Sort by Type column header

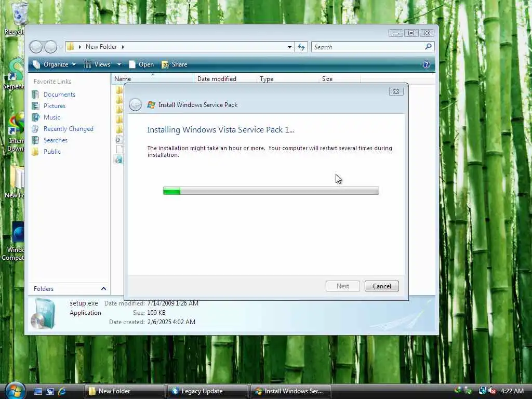[x=288, y=79]
